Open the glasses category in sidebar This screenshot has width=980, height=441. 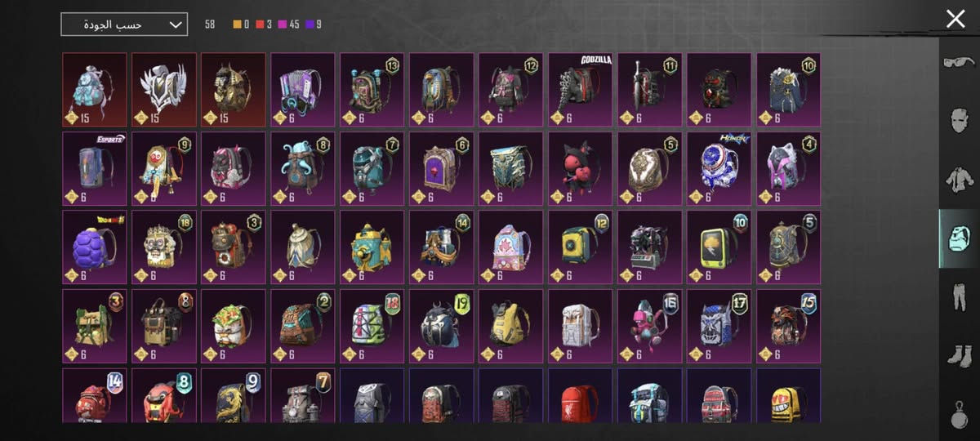tap(959, 63)
